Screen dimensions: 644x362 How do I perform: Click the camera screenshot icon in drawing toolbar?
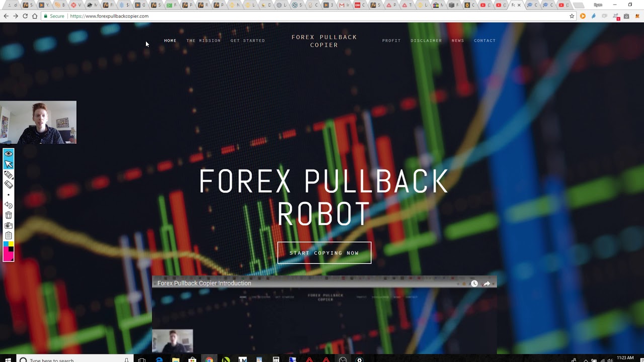9,226
